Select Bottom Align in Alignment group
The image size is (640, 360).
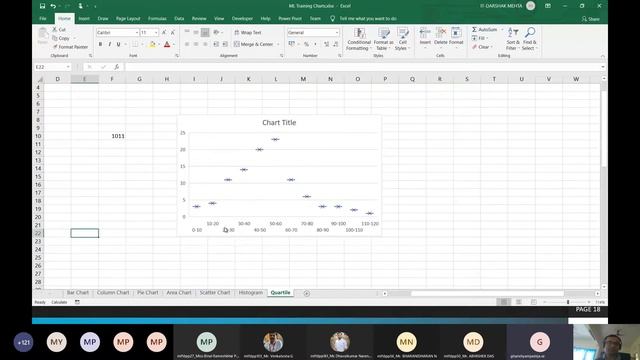click(205, 32)
